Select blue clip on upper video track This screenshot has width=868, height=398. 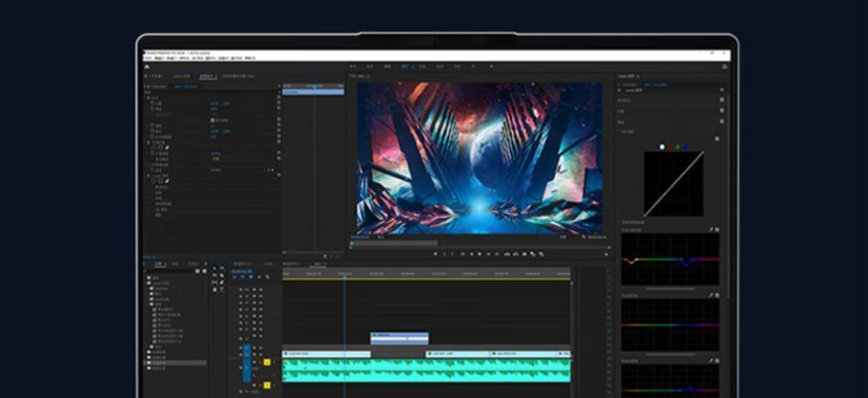tap(399, 338)
